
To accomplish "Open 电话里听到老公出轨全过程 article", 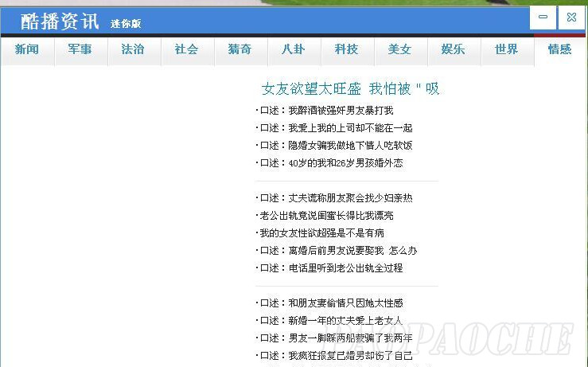I will pos(331,268).
